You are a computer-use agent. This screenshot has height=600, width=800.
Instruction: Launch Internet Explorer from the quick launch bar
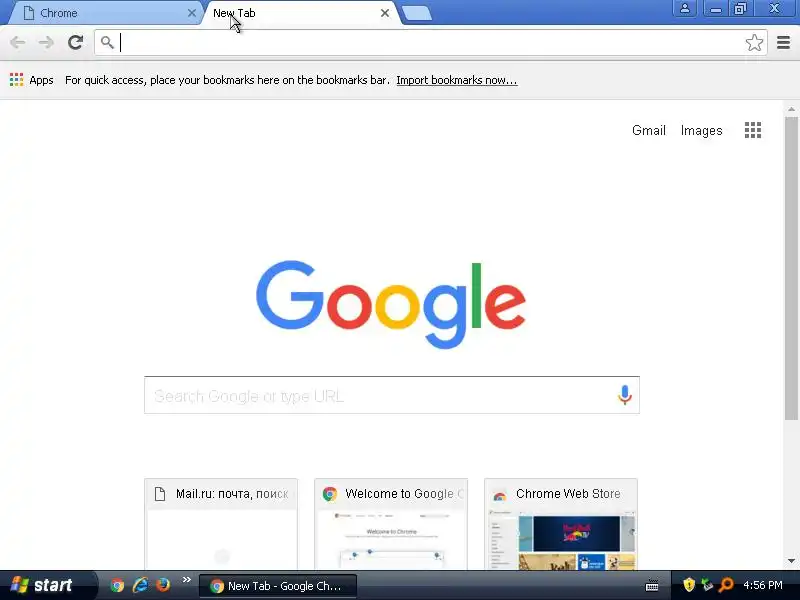(140, 585)
